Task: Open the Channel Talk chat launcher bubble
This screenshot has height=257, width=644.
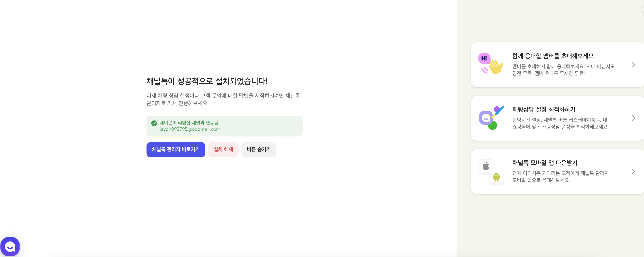Action: tap(10, 247)
